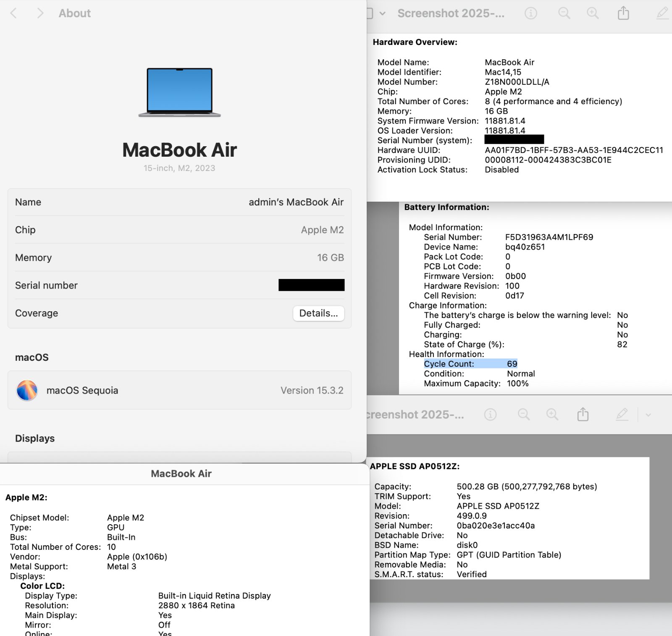
Task: Select the GPU Total Number of Cores value 10
Action: coord(112,547)
